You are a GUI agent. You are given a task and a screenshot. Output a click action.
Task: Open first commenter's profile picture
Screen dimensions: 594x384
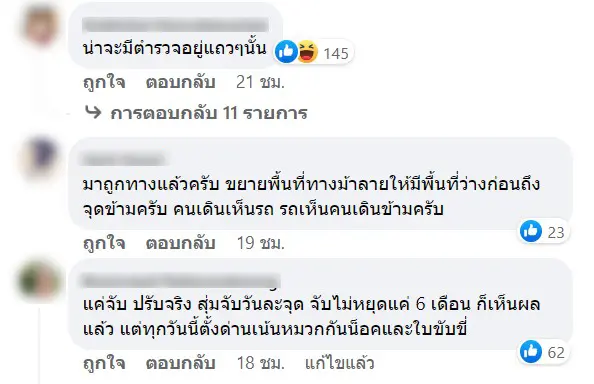pyautogui.click(x=41, y=25)
